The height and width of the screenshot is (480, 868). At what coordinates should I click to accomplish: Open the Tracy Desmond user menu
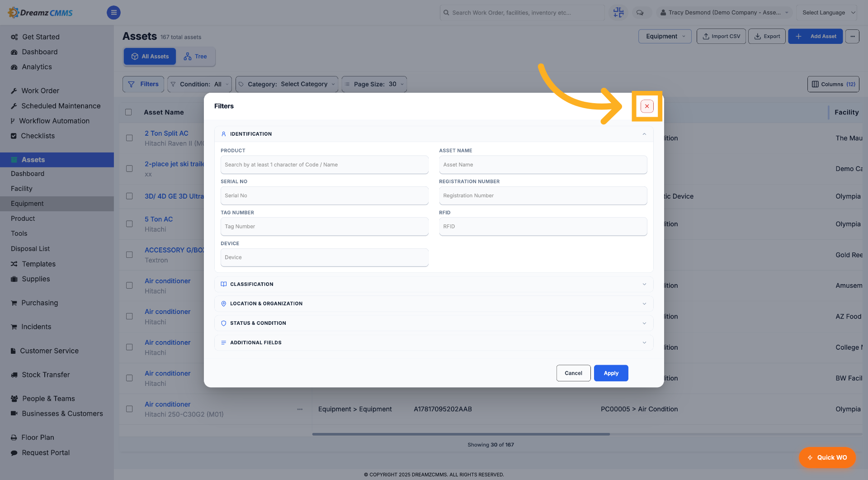[x=724, y=13]
